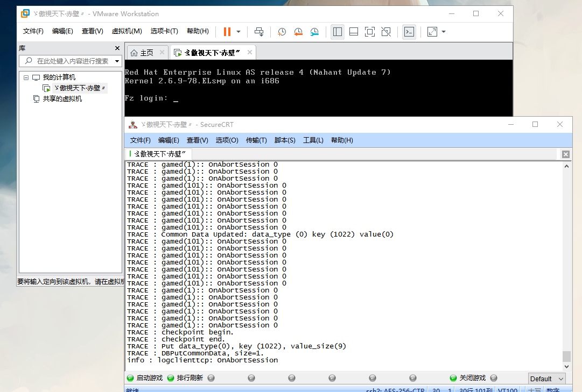Open the snapshot manager
Viewport: 582px width, 392px height.
tap(314, 32)
